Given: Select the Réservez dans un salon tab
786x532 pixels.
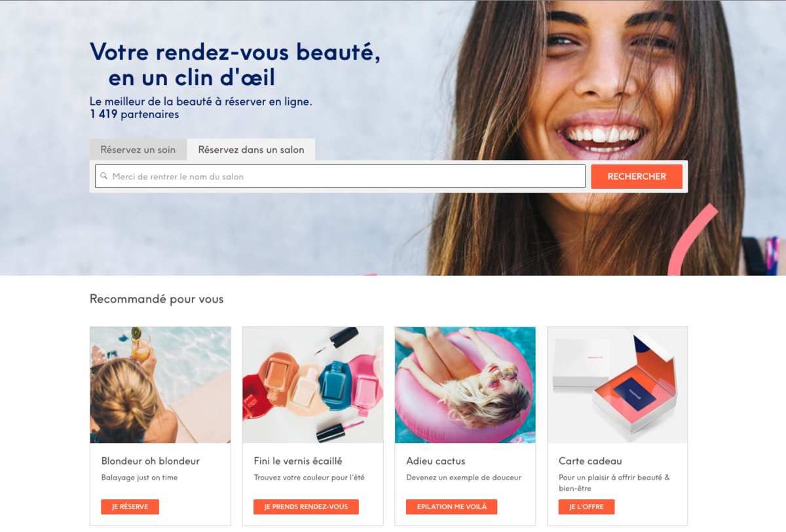Looking at the screenshot, I should pyautogui.click(x=251, y=149).
